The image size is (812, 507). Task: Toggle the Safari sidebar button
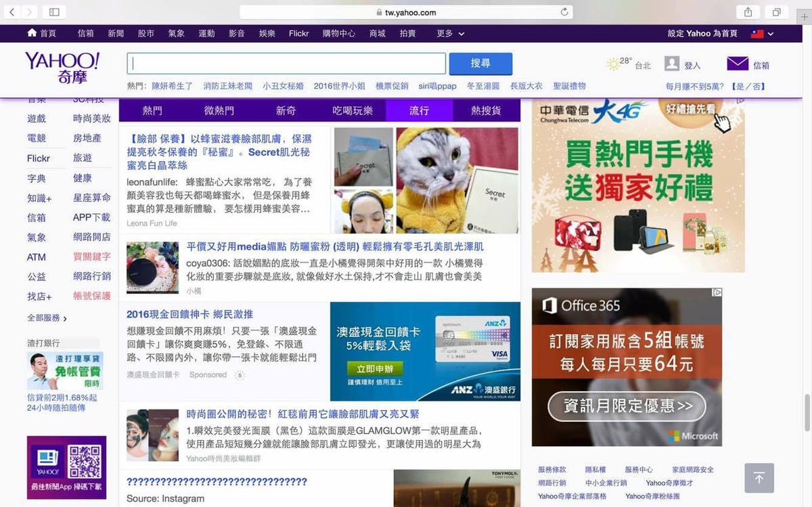54,12
